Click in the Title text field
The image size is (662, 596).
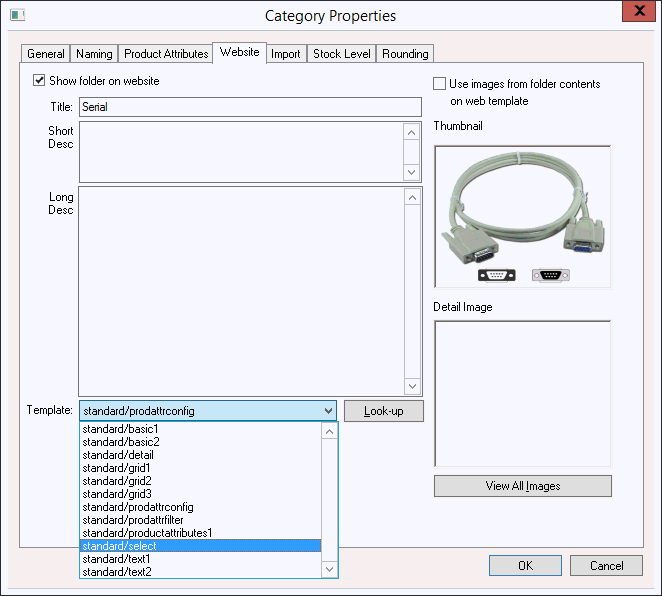250,107
